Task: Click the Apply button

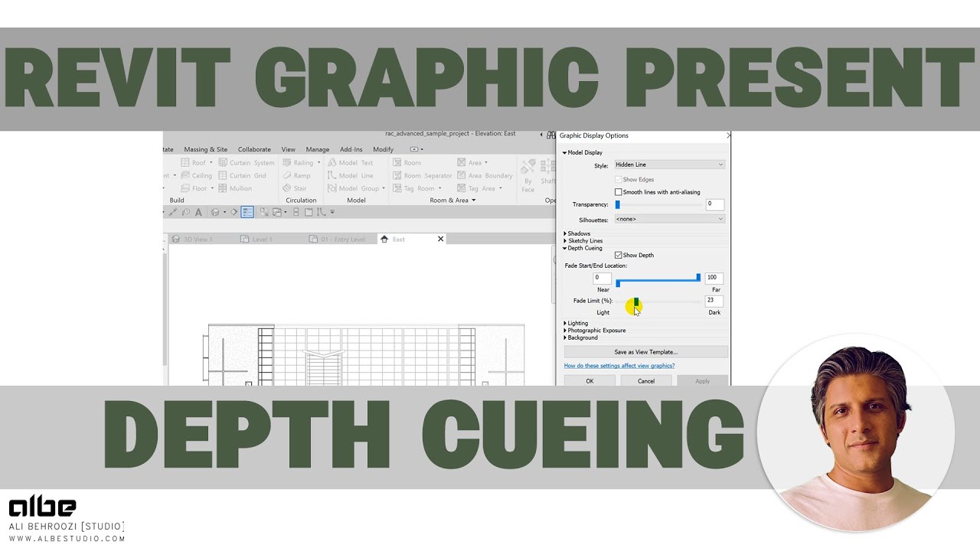Action: [x=702, y=381]
